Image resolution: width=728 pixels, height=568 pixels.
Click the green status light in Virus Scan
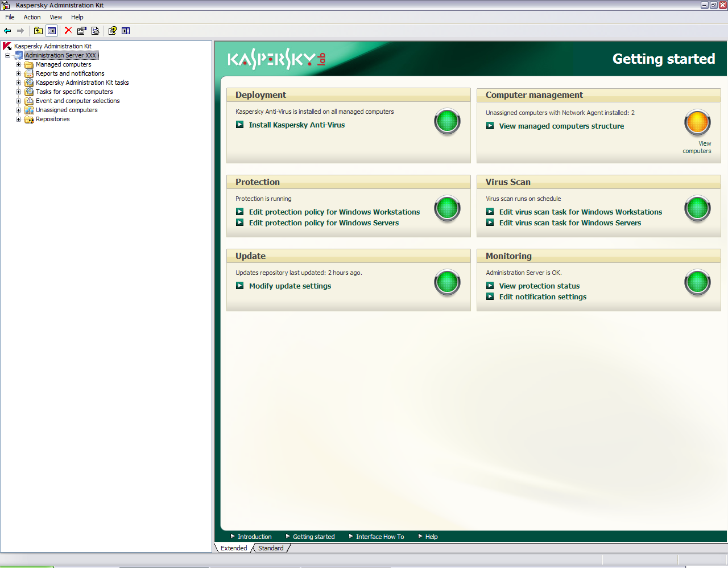698,208
